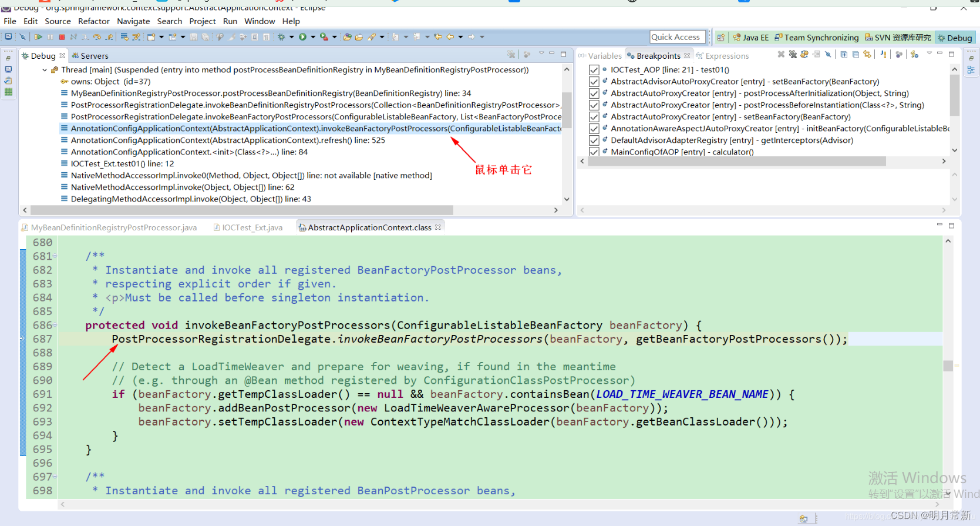Viewport: 980px width, 526px height.
Task: Toggle AbstractAutoProxyCreator setBeanFactory breakpoint checkbox
Action: click(x=594, y=117)
